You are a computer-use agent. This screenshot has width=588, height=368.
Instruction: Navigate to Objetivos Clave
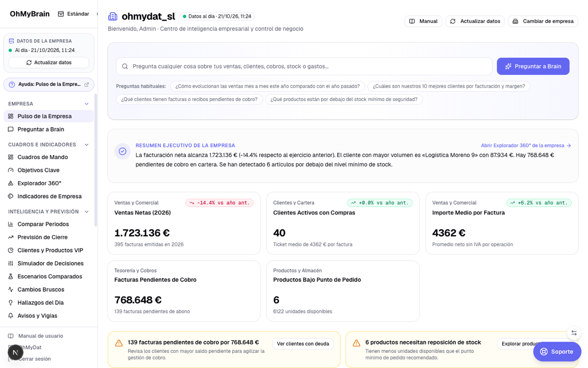[49, 170]
